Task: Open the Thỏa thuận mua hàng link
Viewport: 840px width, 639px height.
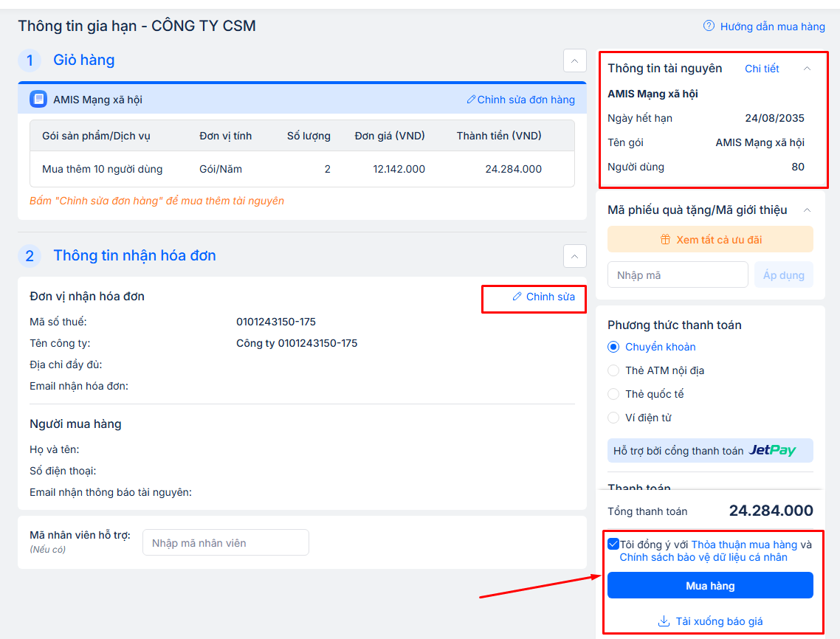Action: coord(744,545)
